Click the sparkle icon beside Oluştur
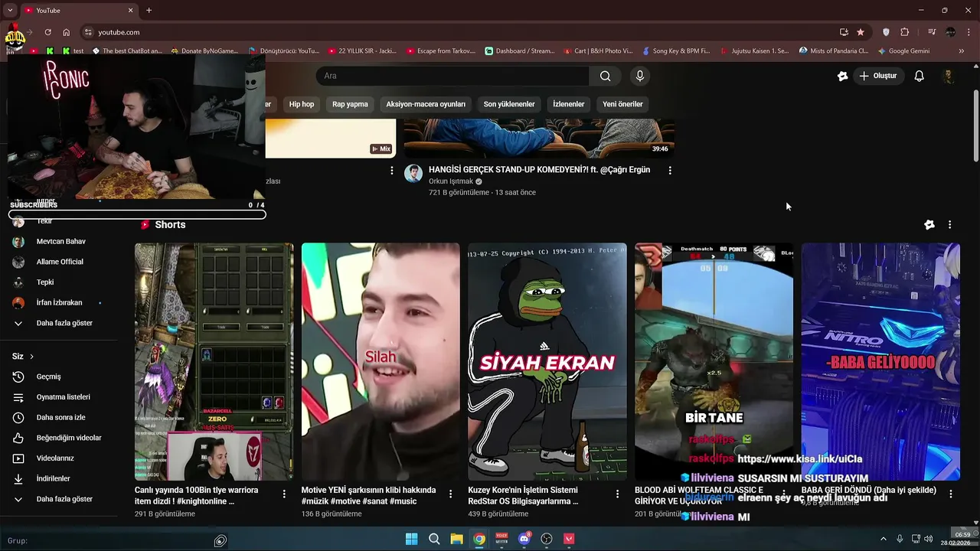The height and width of the screenshot is (551, 980). 842,76
